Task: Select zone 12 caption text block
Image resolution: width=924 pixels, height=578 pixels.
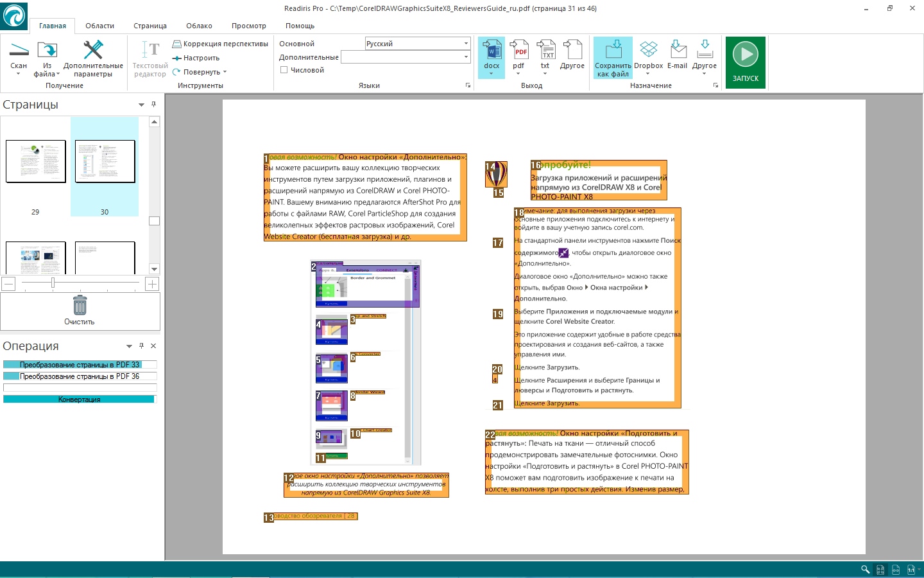Action: [366, 485]
